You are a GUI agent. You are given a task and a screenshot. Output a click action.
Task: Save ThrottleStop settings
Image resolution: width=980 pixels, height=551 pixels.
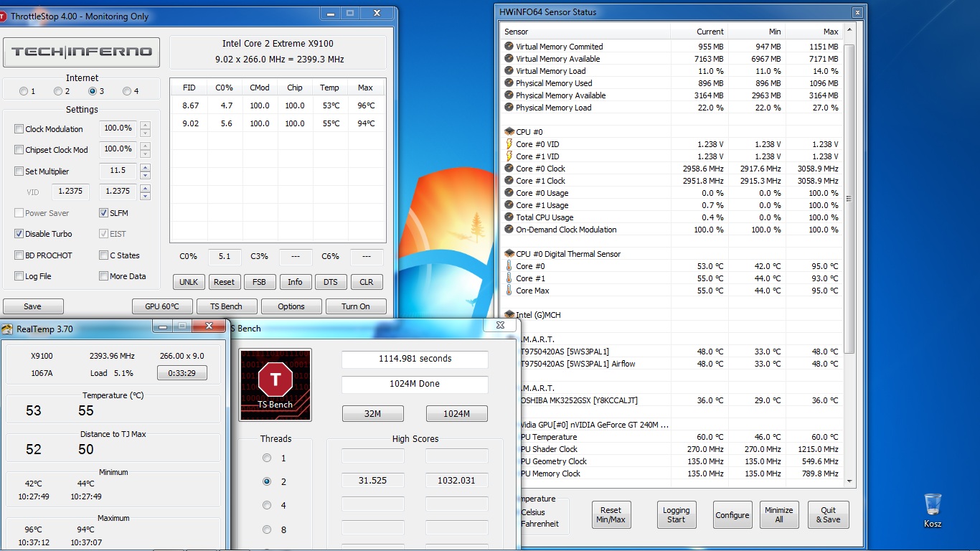click(x=33, y=306)
